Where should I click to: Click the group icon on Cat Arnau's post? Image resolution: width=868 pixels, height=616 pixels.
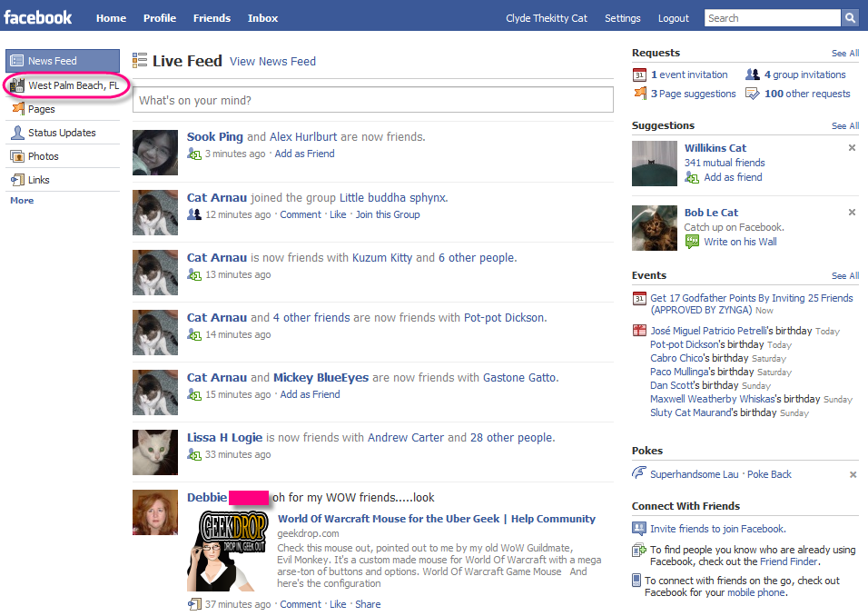click(x=193, y=214)
